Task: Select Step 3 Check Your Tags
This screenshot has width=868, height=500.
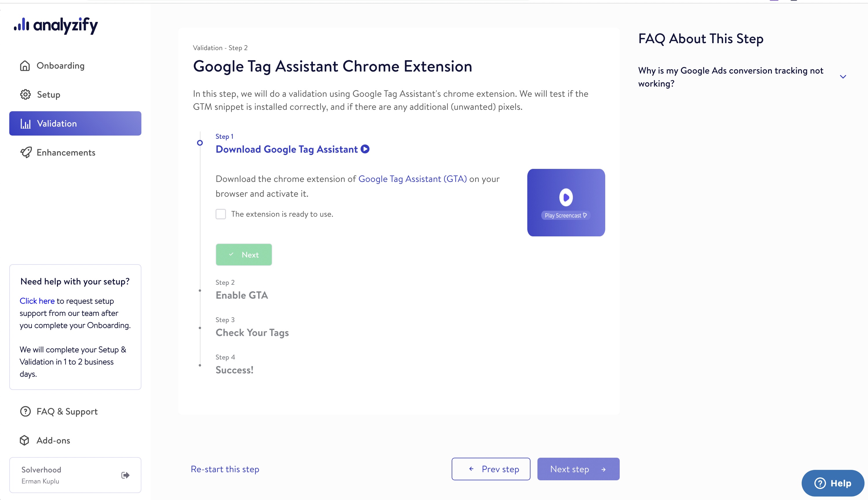Action: [252, 332]
